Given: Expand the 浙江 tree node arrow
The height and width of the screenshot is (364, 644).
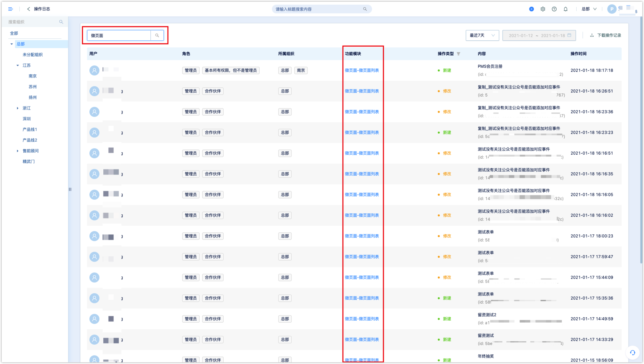Looking at the screenshot, I should click(18, 108).
